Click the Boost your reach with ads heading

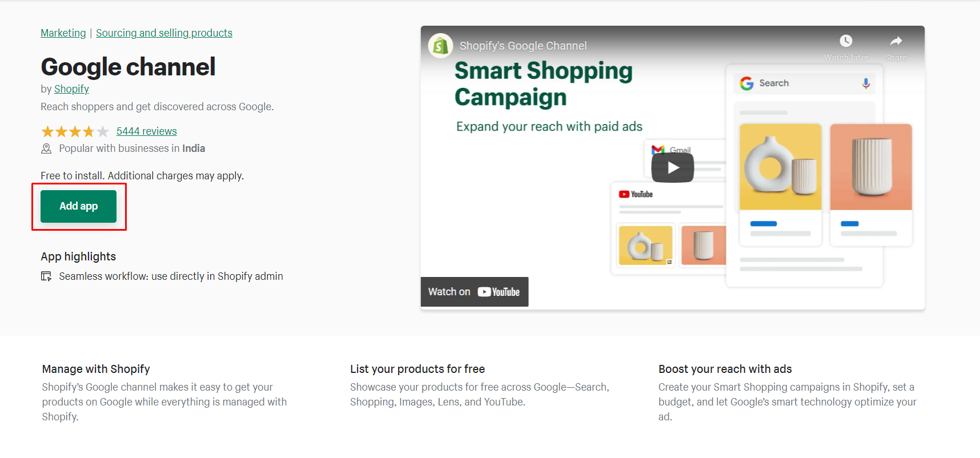click(x=725, y=369)
